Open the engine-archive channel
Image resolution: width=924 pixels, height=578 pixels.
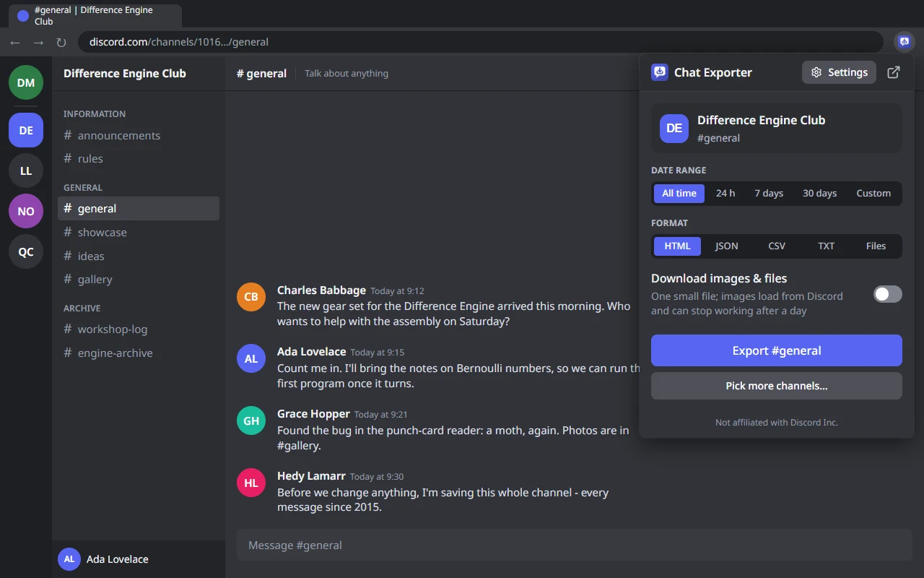click(x=139, y=353)
